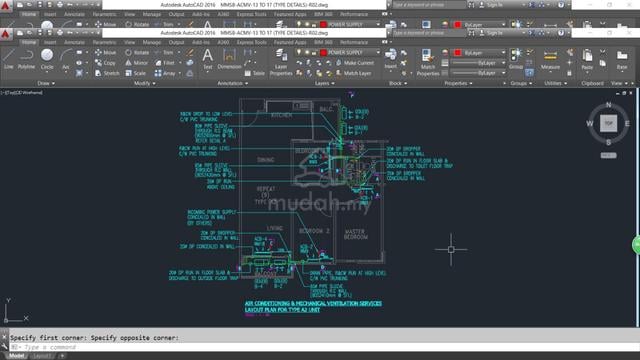Open the POWER SUPPLY layer dropdown
The image size is (640, 360).
click(378, 53)
